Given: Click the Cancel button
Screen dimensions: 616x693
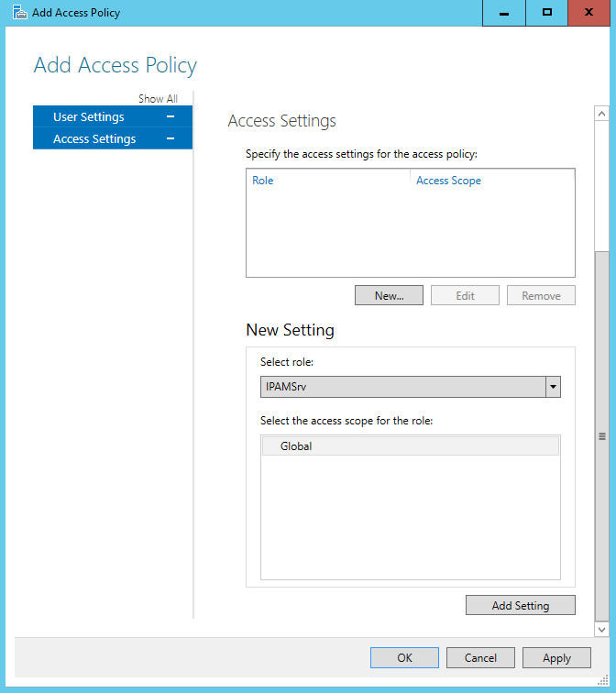Looking at the screenshot, I should coord(480,657).
